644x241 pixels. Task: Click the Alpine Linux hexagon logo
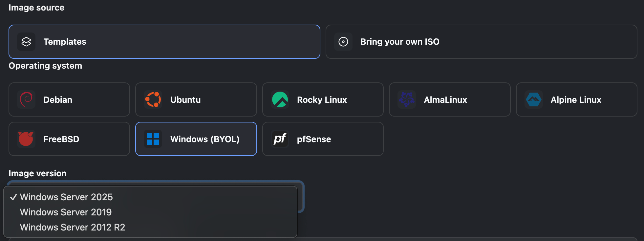click(534, 99)
